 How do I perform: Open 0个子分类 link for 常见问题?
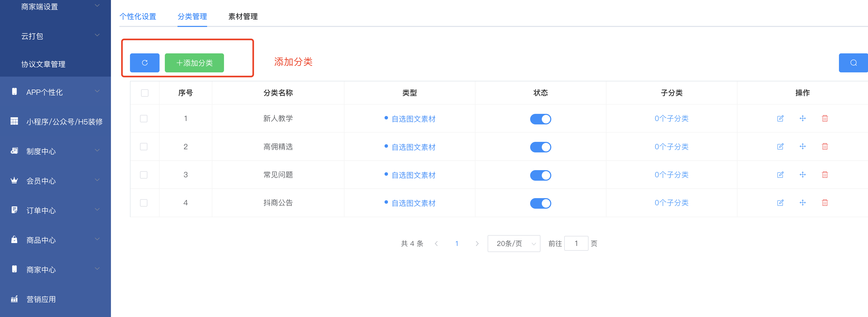tap(671, 175)
